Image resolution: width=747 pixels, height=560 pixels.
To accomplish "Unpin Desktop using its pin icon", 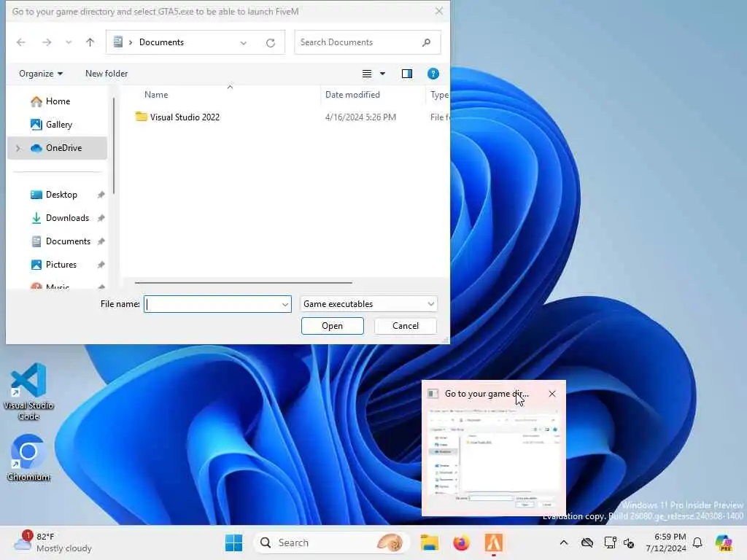I will tap(101, 195).
